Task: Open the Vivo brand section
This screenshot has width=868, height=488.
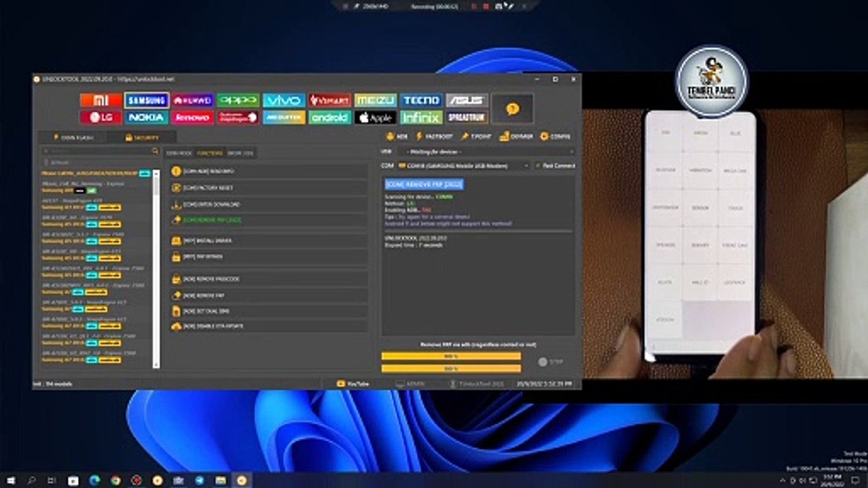Action: click(x=284, y=100)
